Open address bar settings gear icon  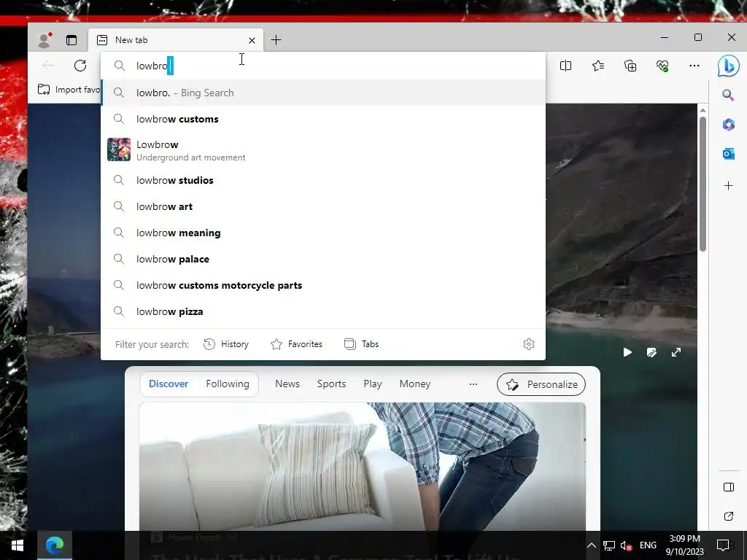pos(529,344)
